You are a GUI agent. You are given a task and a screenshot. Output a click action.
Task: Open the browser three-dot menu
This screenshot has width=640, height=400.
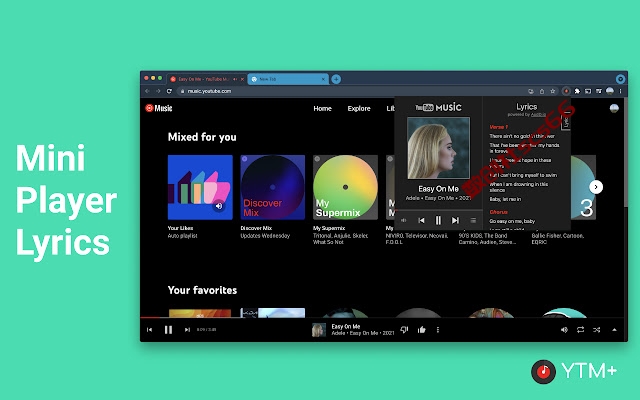click(620, 91)
